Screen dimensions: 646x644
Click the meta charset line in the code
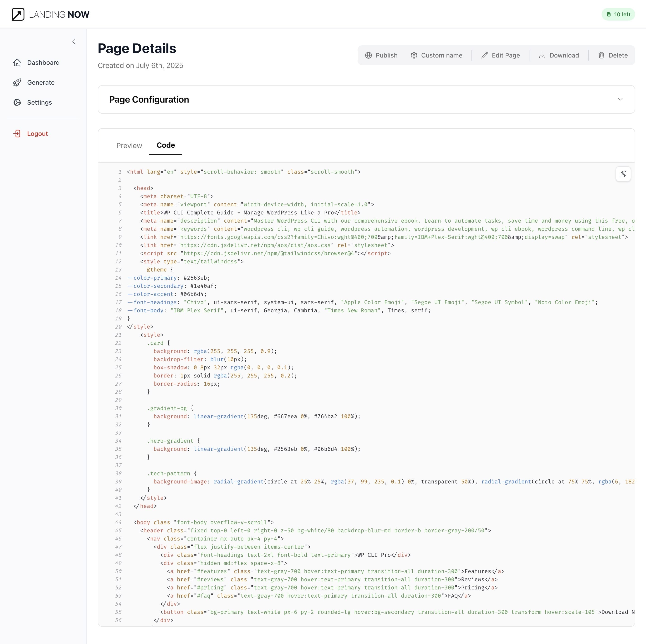(177, 196)
